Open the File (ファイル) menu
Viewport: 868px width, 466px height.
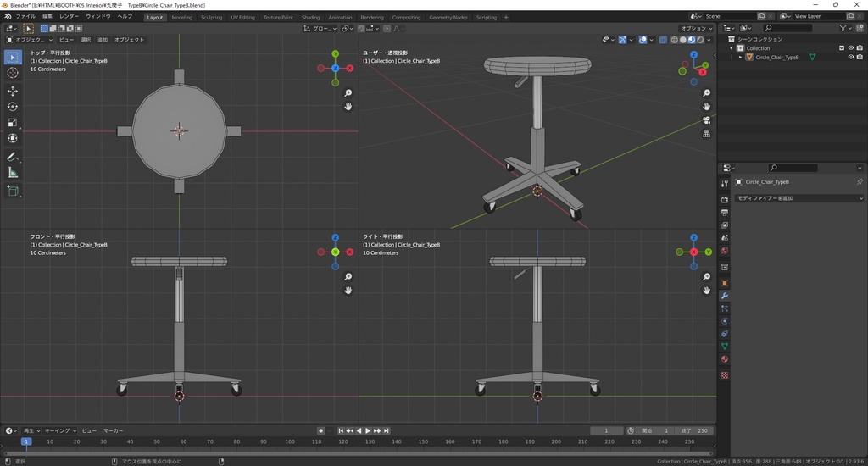[x=25, y=17]
